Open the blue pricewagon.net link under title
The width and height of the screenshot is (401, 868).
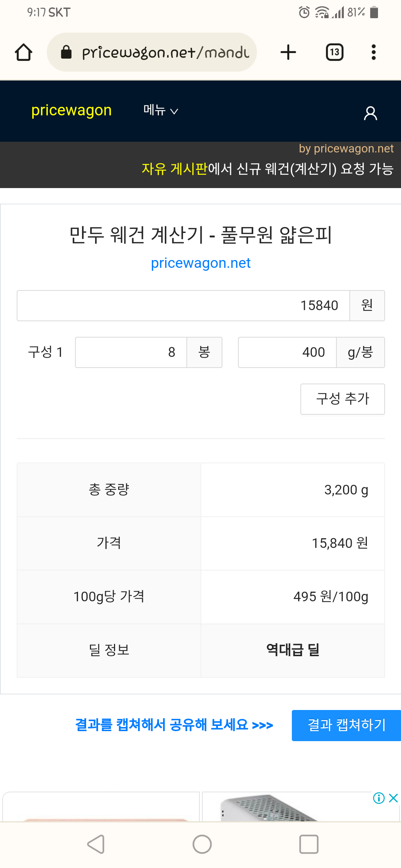tap(200, 263)
